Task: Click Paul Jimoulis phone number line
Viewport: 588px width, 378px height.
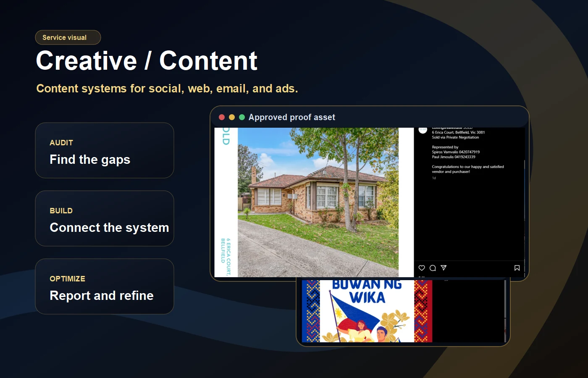Action: (x=454, y=157)
